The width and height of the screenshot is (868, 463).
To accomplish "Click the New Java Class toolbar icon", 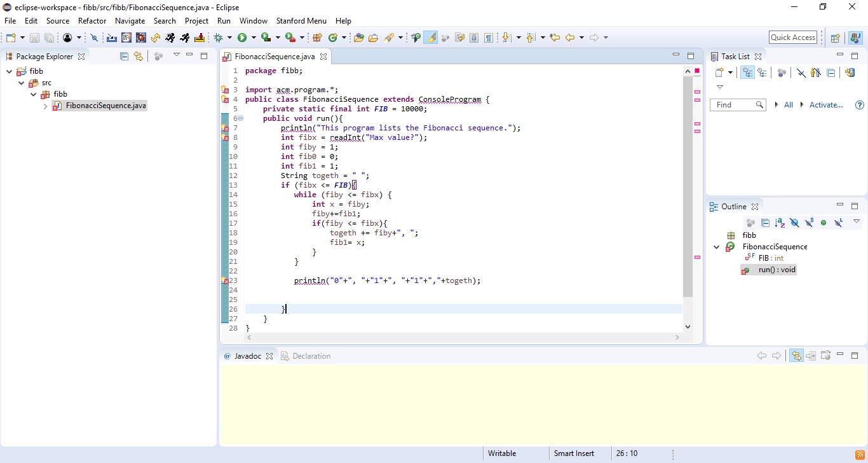I will coord(332,38).
